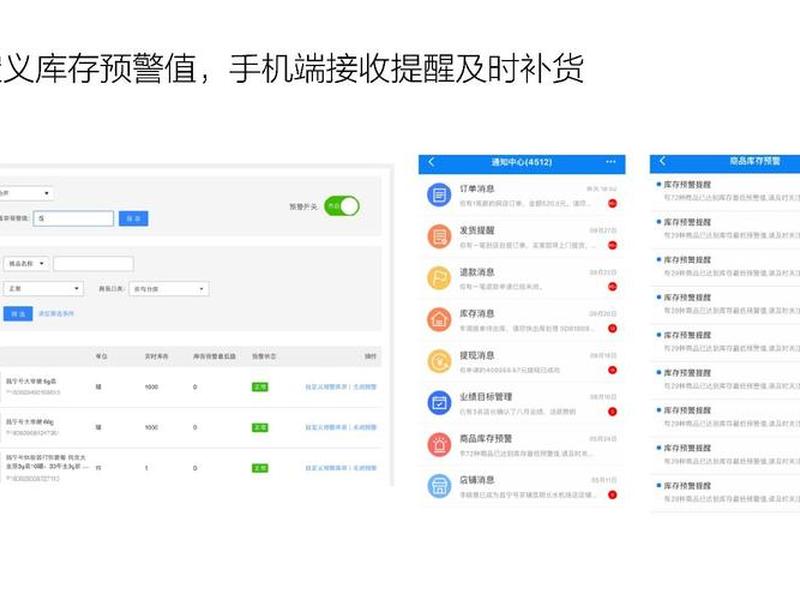This screenshot has height=600, width=800.
Task: Tap the red unread badge on 库存消息
Action: [612, 328]
